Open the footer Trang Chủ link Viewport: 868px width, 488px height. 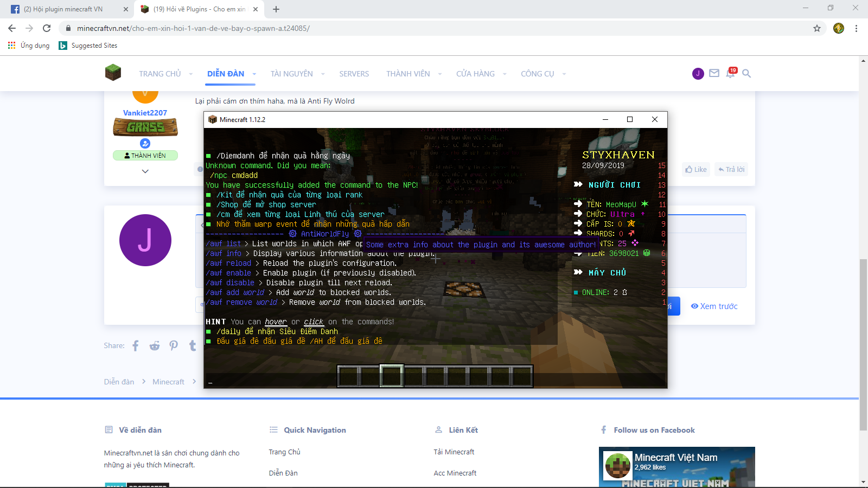[x=284, y=452]
